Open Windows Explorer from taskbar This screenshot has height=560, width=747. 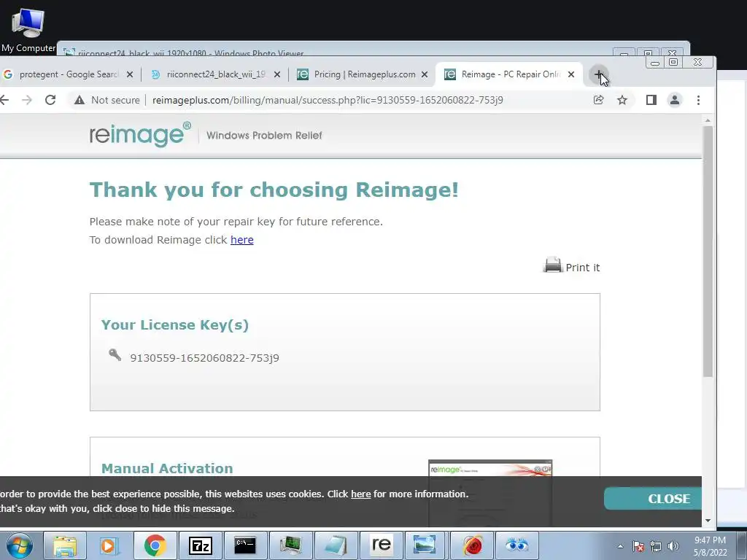pos(65,545)
